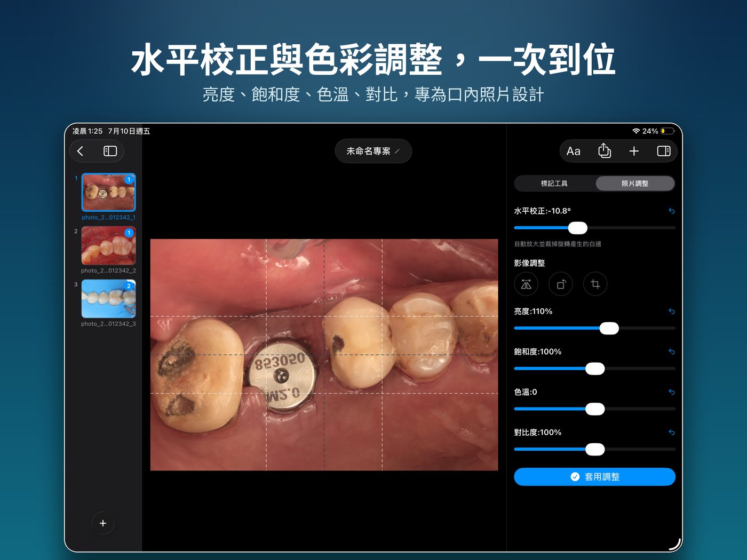Image resolution: width=747 pixels, height=560 pixels.
Task: Reset the 亮度 value
Action: tap(672, 311)
